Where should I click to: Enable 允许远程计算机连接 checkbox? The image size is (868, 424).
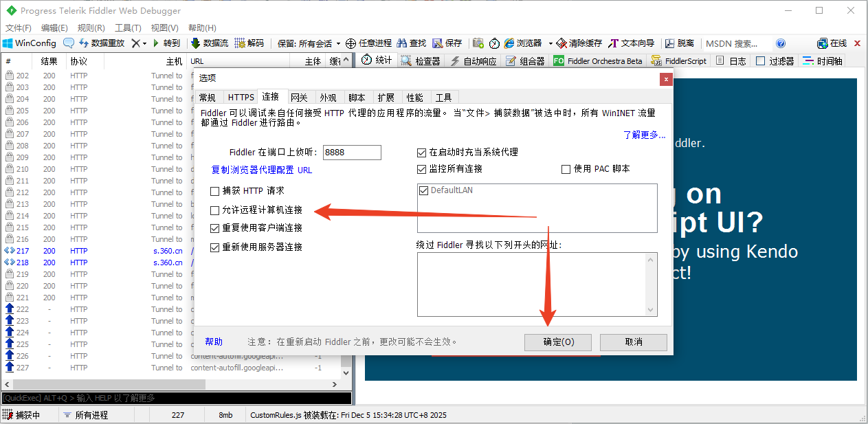click(x=216, y=210)
